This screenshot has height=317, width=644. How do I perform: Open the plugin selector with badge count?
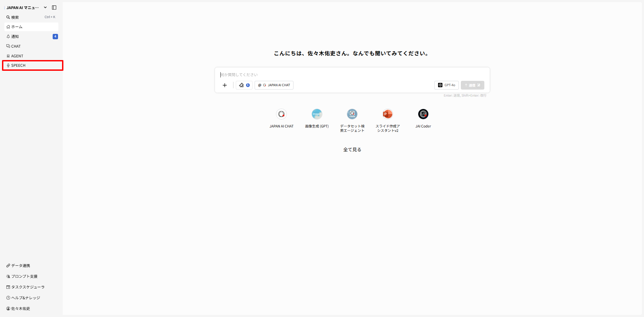(244, 85)
